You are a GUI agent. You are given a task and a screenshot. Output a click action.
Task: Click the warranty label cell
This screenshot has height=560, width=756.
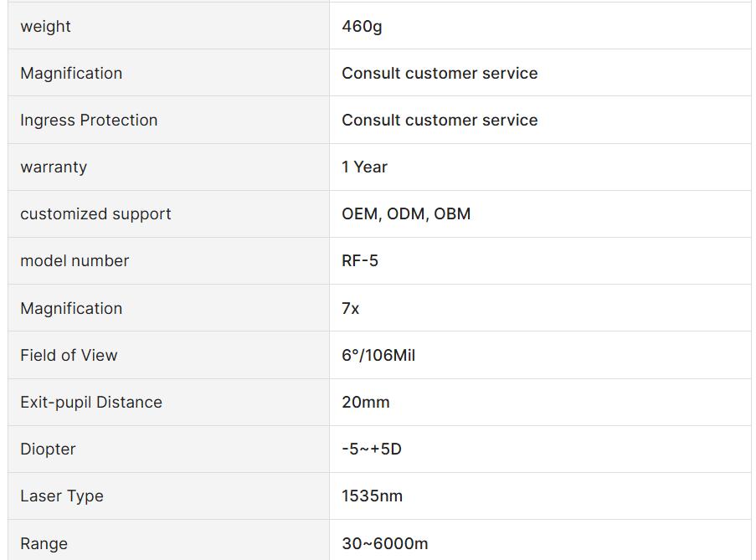169,167
